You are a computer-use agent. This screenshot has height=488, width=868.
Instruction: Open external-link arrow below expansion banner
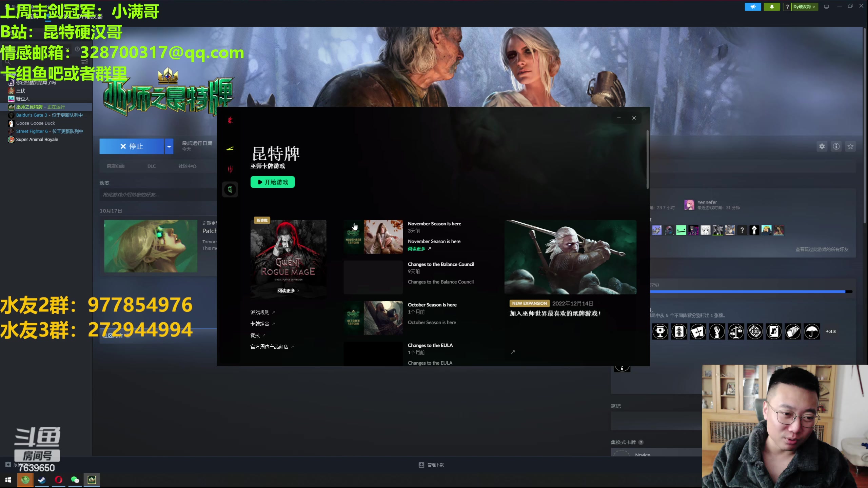tap(513, 352)
